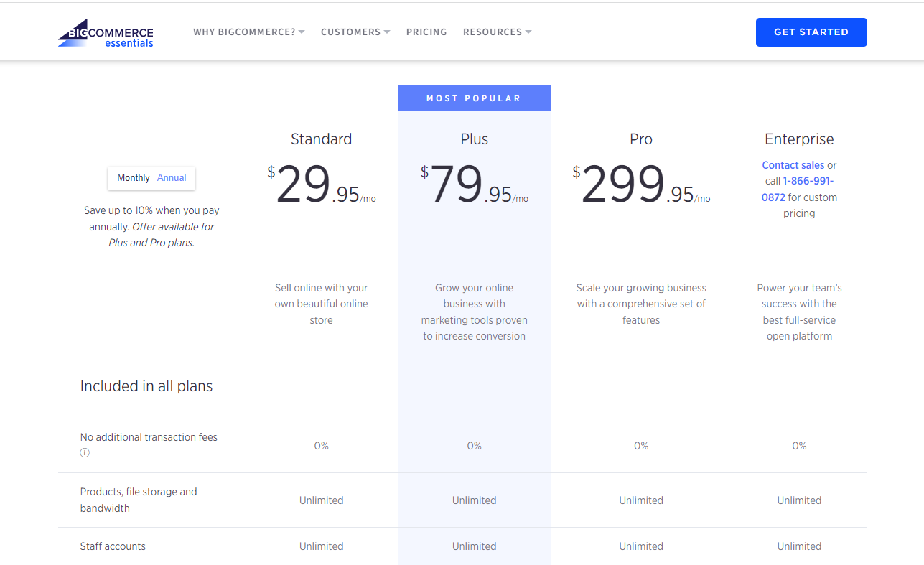924x565 pixels.
Task: Click the Included in all plans heading
Action: 146,386
